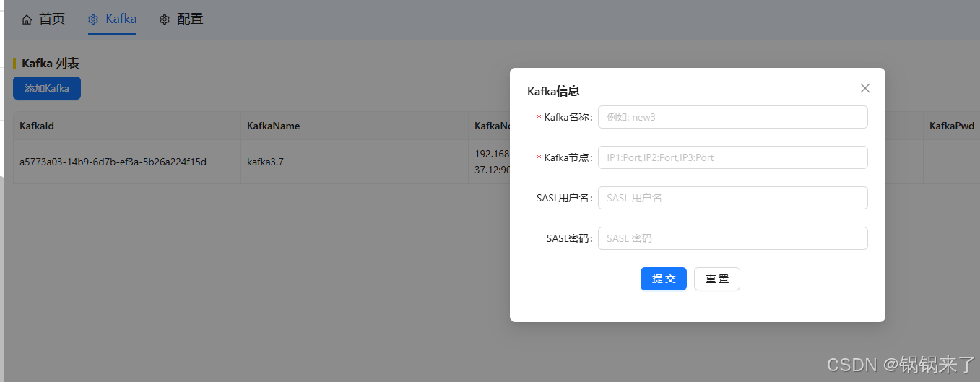Click the Kafka信息 dialog title
Screen dimensions: 980x382
click(553, 91)
